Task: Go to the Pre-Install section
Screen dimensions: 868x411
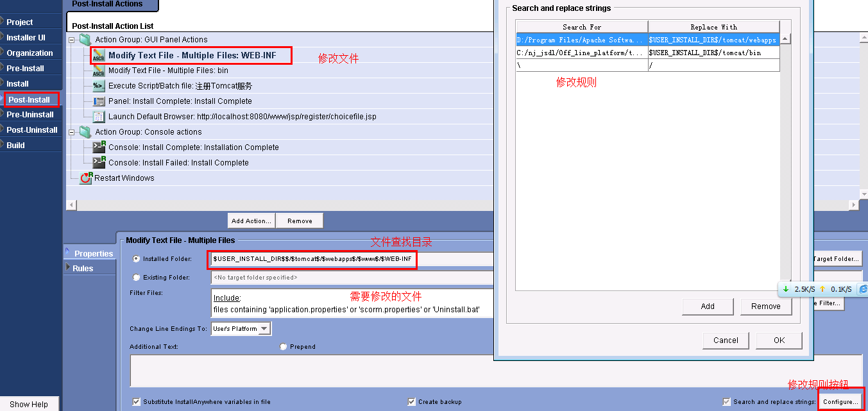Action: tap(31, 68)
